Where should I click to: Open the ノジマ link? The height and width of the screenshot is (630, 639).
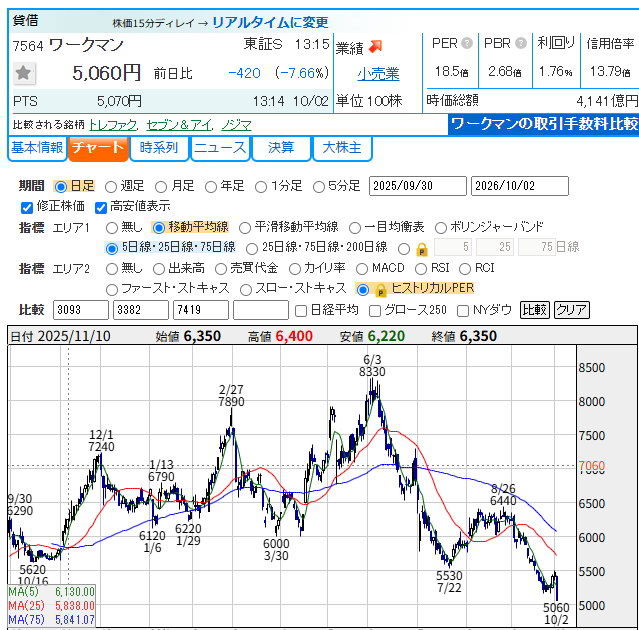pos(236,125)
